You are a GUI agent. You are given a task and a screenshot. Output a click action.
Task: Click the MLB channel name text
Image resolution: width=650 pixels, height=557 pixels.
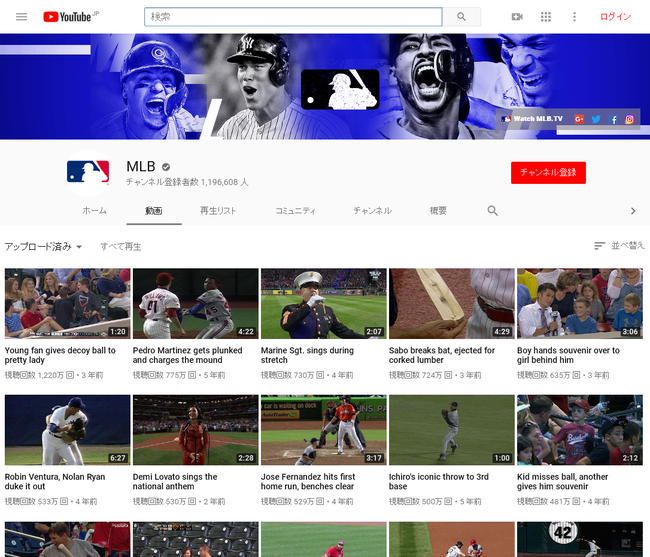tap(141, 167)
